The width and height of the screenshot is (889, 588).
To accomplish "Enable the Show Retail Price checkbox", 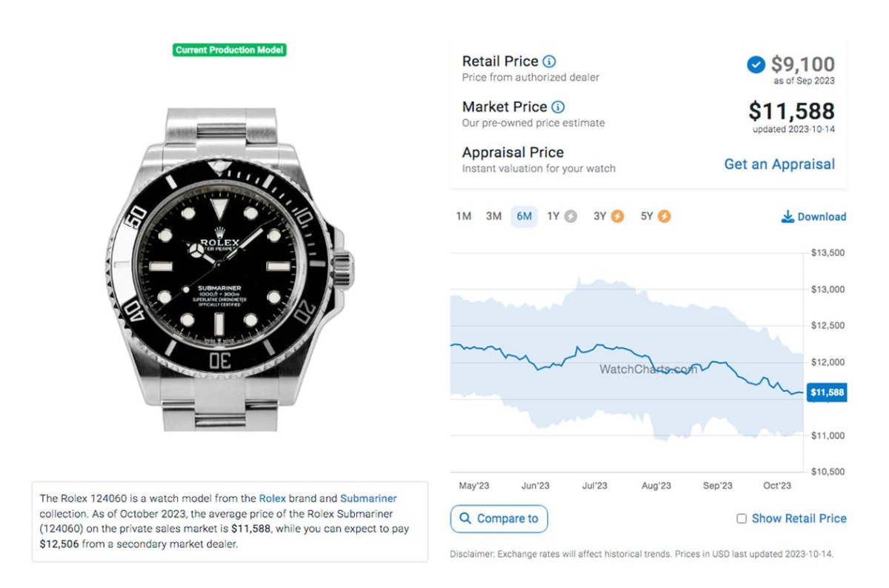I will (x=742, y=519).
